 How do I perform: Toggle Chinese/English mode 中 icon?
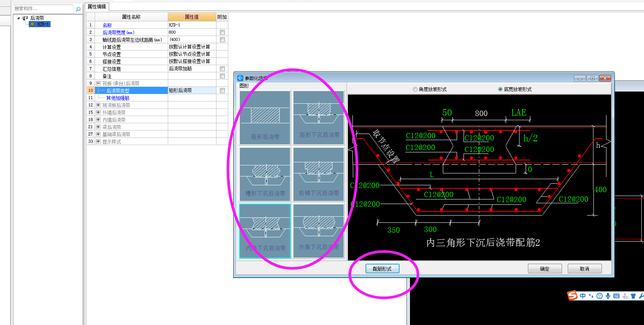tap(583, 296)
